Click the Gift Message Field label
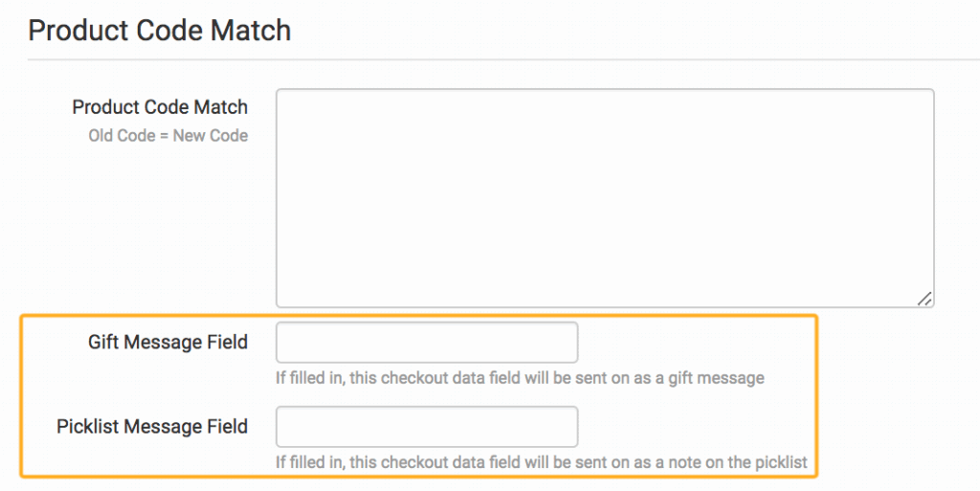 [167, 342]
